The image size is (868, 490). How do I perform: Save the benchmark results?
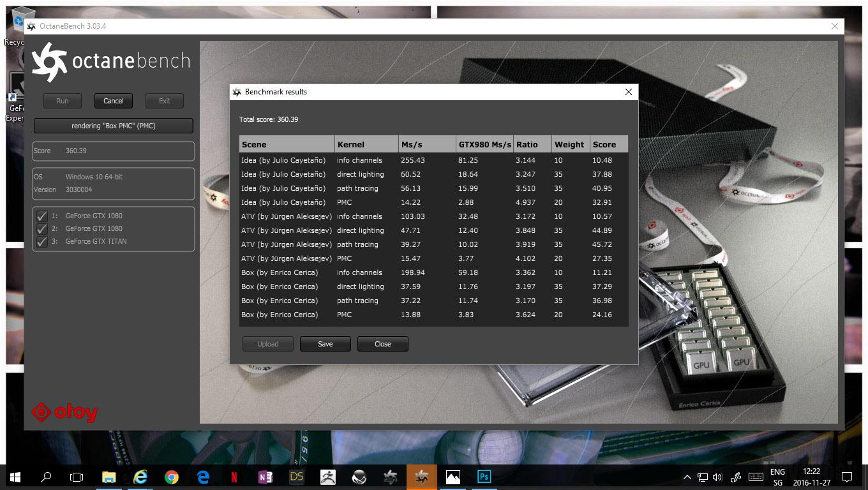(x=325, y=344)
